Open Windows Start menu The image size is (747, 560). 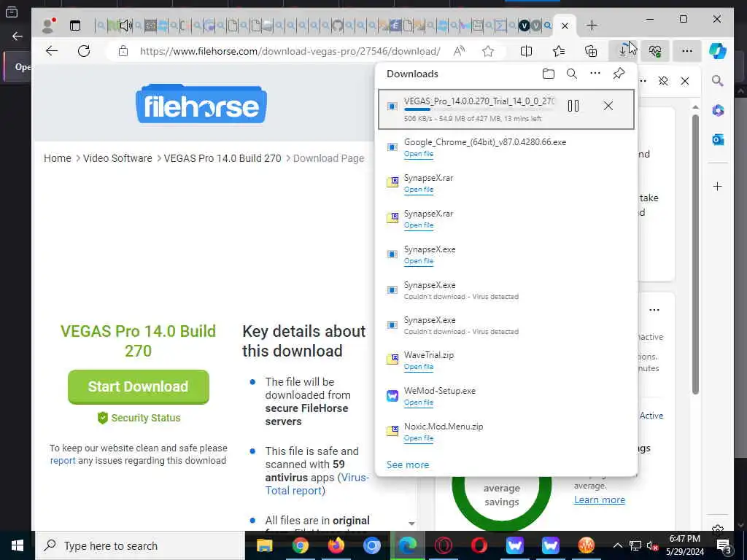click(x=18, y=545)
